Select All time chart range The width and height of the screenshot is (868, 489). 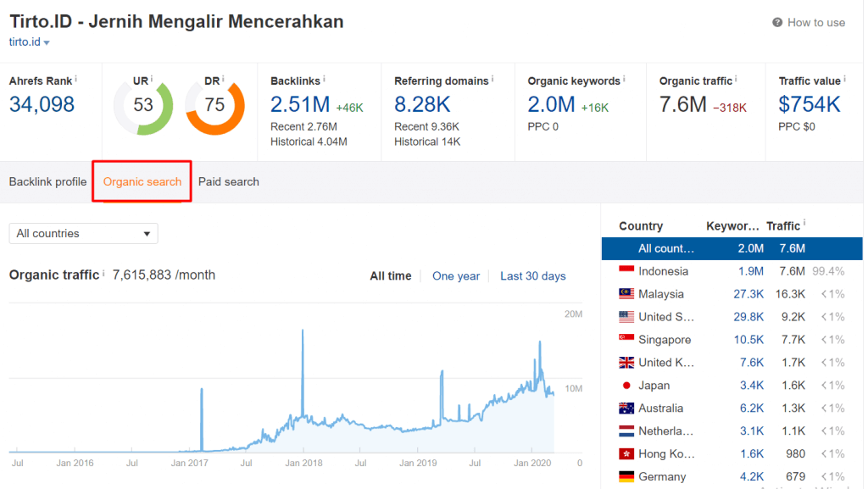(390, 276)
